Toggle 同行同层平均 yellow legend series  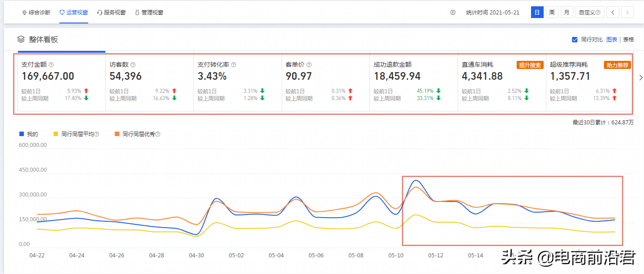[x=56, y=134]
